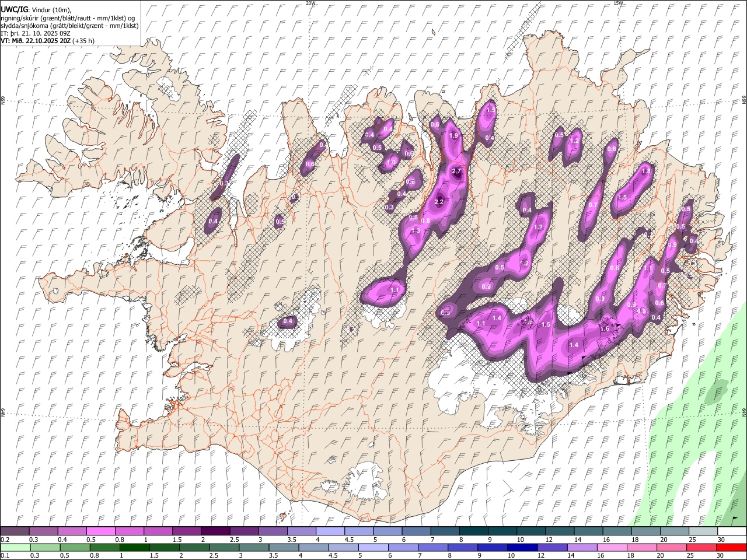
Task: Click the 1.6 snowfall value on map
Action: [x=605, y=329]
